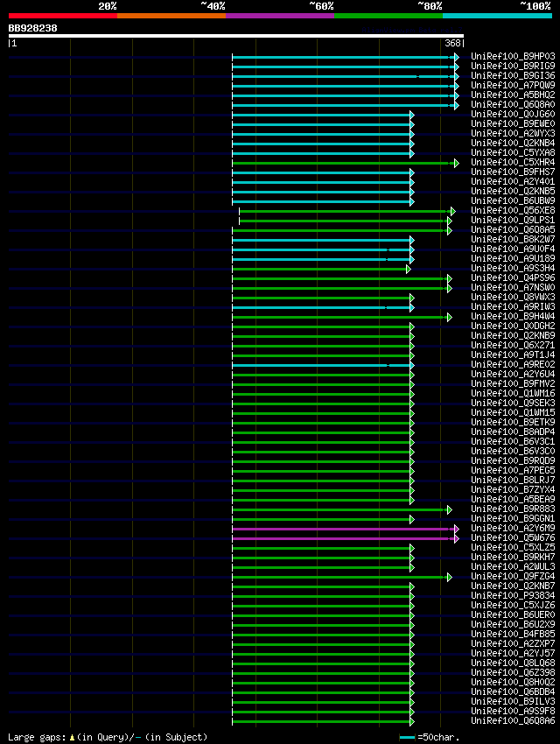Click the yellow query-gap marker in legend
Image resolution: width=560 pixels, height=744 pixels.
72,737
